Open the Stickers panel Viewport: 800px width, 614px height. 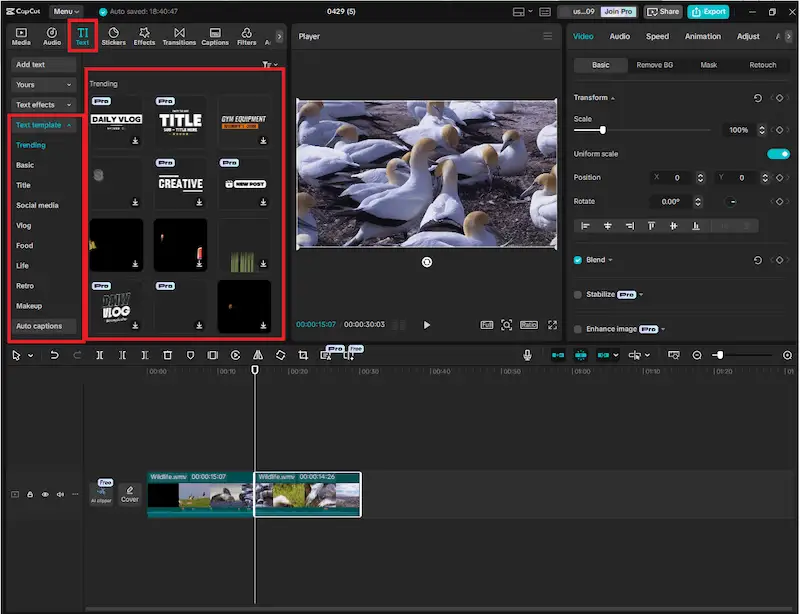[113, 36]
